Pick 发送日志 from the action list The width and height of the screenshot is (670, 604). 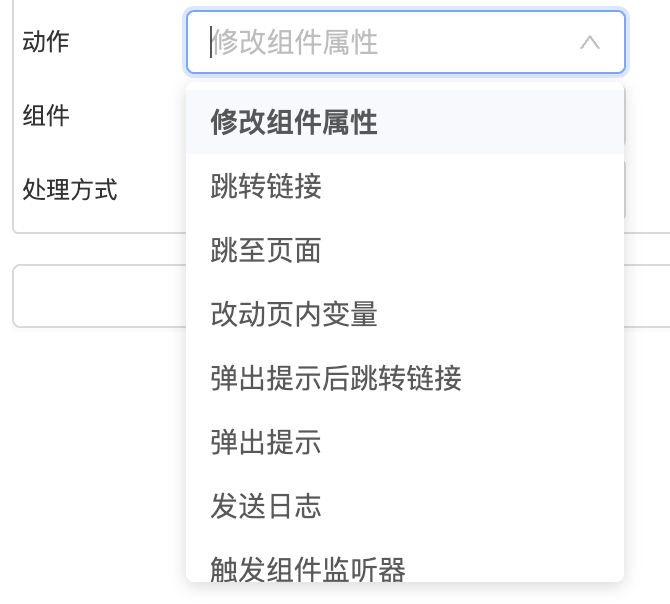tap(266, 506)
